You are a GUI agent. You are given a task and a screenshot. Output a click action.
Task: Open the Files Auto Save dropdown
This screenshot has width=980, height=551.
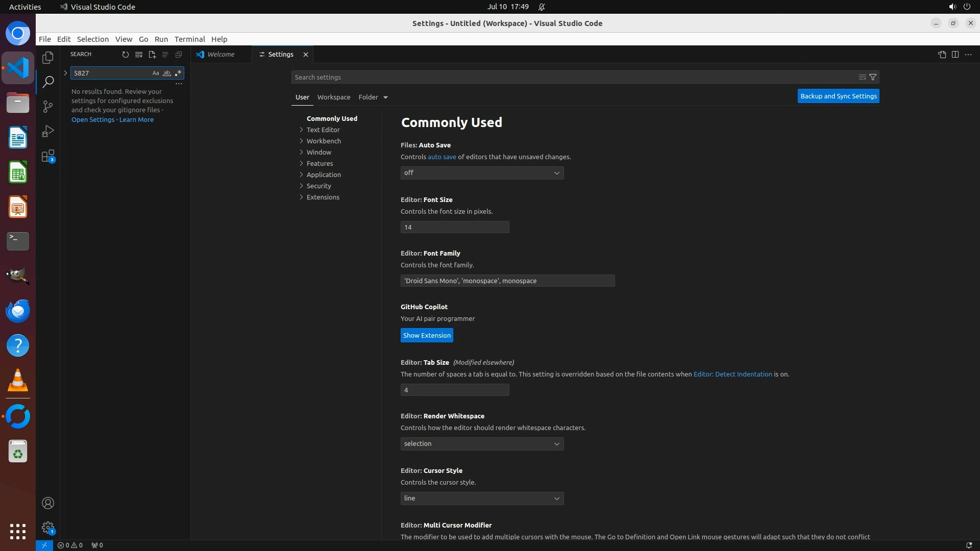482,173
